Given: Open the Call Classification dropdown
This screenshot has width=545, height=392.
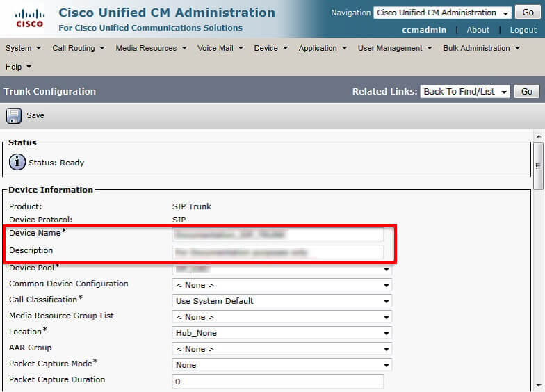Looking at the screenshot, I should click(x=282, y=301).
